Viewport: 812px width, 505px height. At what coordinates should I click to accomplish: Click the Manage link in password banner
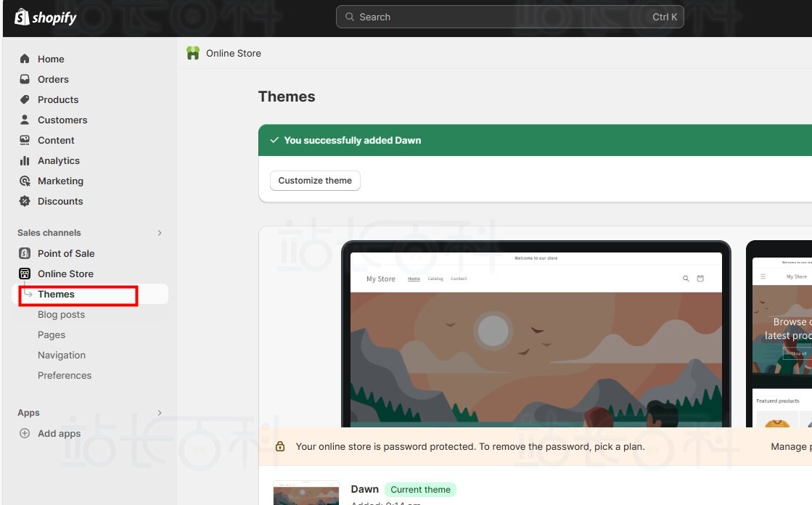pos(791,446)
